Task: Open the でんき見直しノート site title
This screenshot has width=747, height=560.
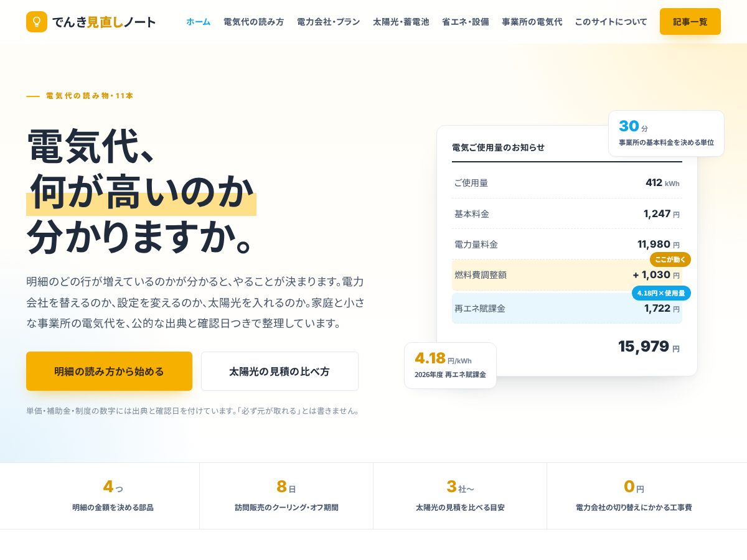Action: click(x=104, y=22)
